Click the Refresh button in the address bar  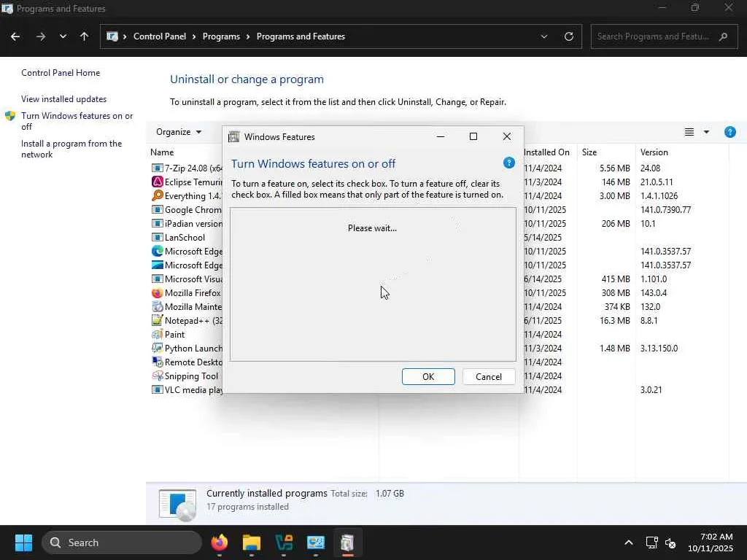(x=569, y=36)
